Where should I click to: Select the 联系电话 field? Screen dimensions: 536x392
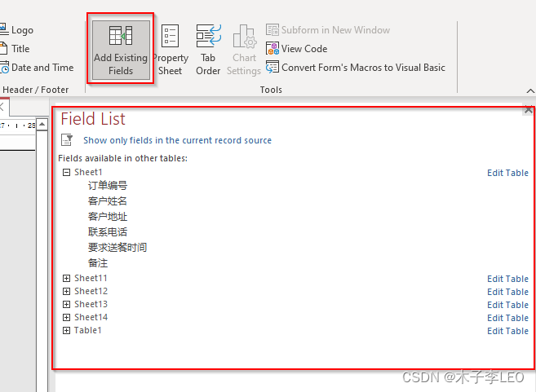pyautogui.click(x=108, y=231)
